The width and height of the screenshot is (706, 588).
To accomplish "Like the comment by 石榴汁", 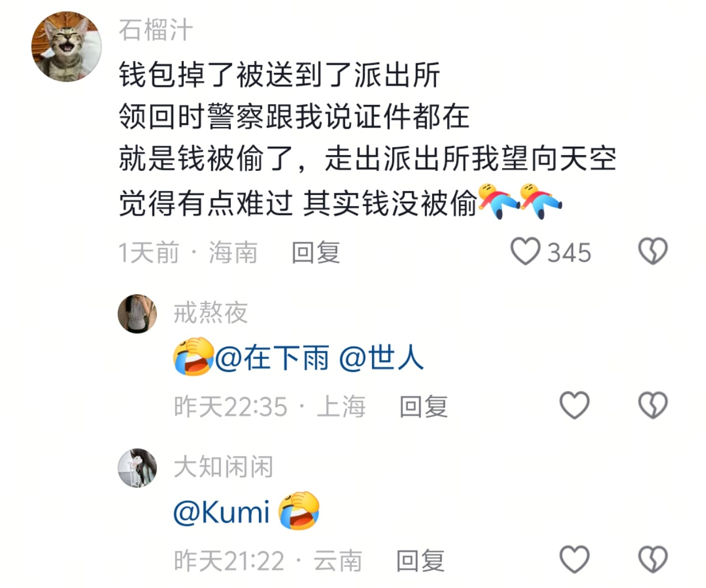I will pyautogui.click(x=525, y=251).
